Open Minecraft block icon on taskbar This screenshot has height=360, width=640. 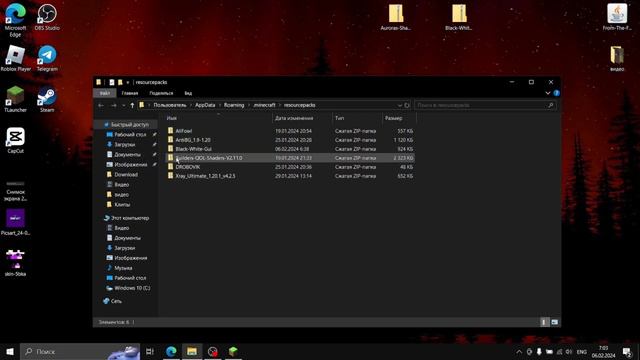233,351
